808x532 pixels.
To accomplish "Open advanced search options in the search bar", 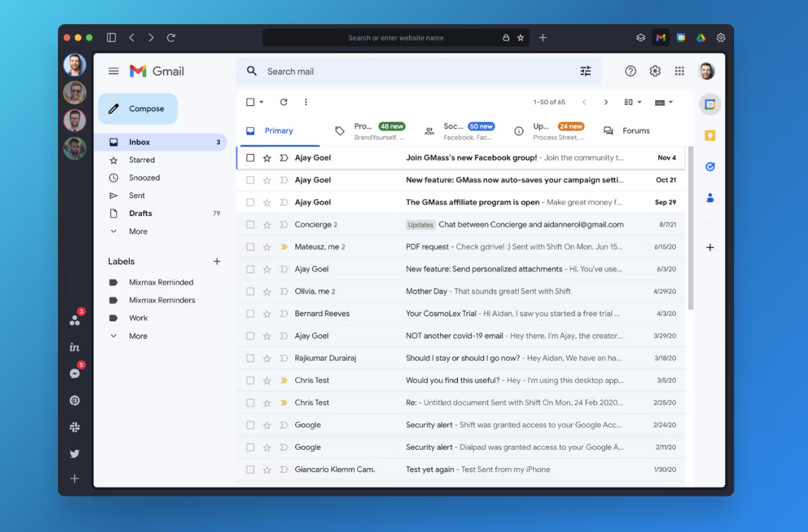I will click(x=585, y=71).
